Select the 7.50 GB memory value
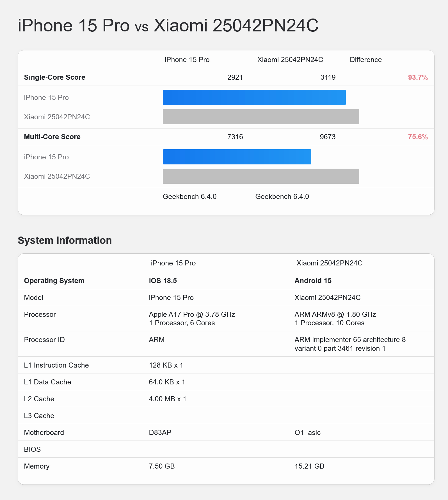 (162, 466)
